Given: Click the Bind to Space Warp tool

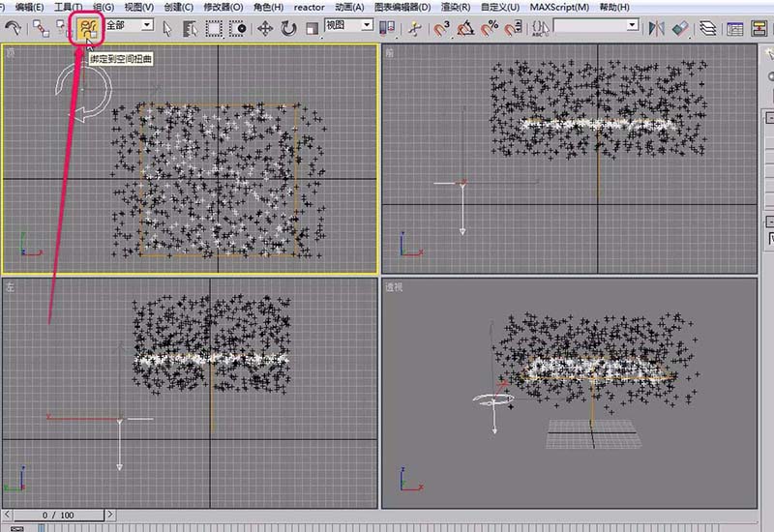Looking at the screenshot, I should [89, 28].
